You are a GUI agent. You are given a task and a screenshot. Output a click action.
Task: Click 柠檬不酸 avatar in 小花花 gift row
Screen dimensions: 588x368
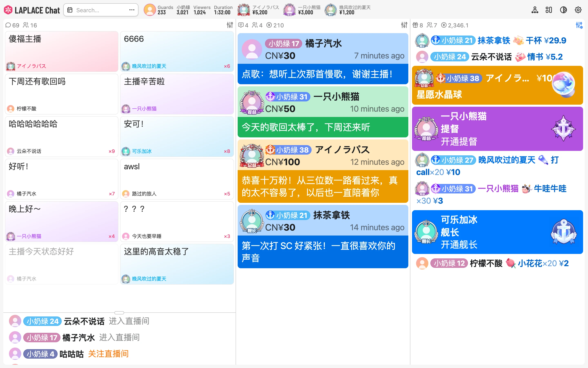click(422, 263)
